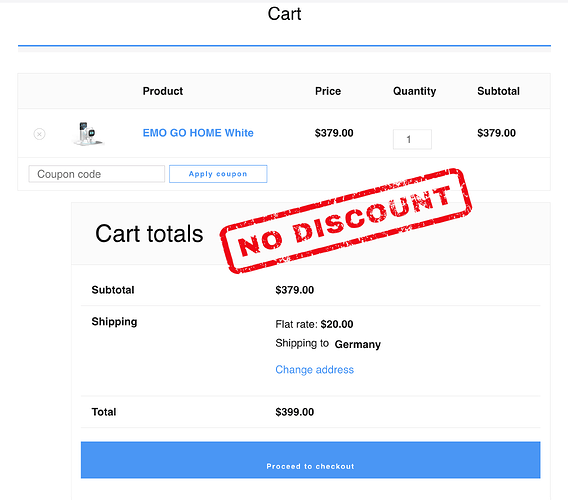This screenshot has width=568, height=500.
Task: Focus the Coupon code input field
Action: (97, 174)
